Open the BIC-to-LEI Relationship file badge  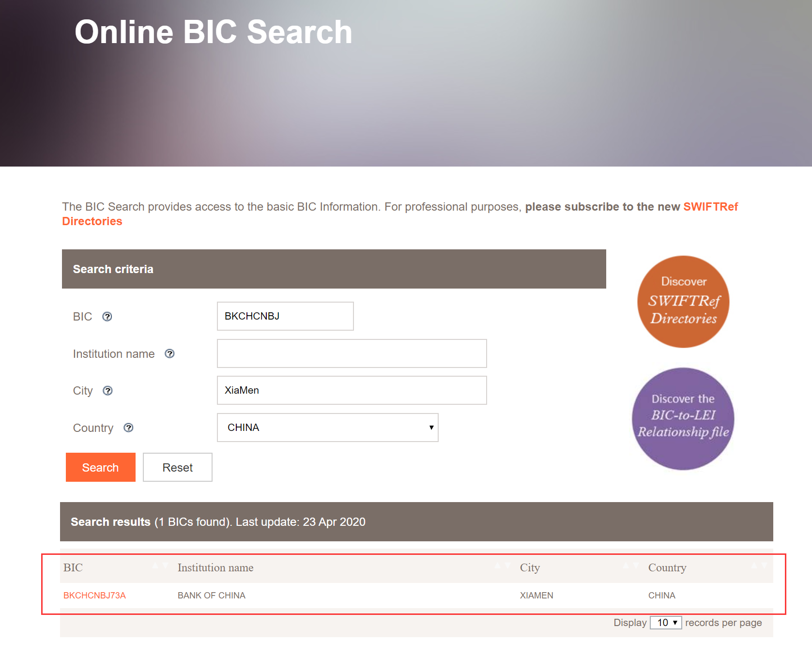pyautogui.click(x=683, y=419)
